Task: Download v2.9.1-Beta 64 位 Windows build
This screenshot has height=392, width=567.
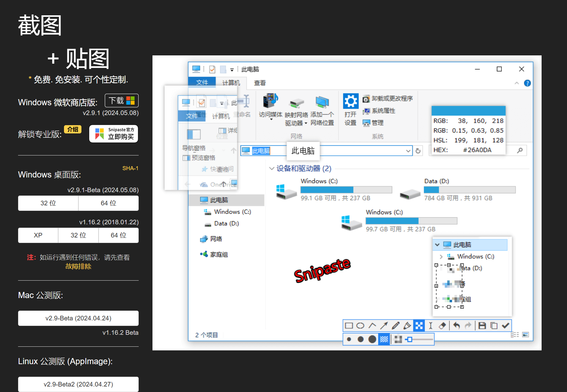Action: pos(108,203)
